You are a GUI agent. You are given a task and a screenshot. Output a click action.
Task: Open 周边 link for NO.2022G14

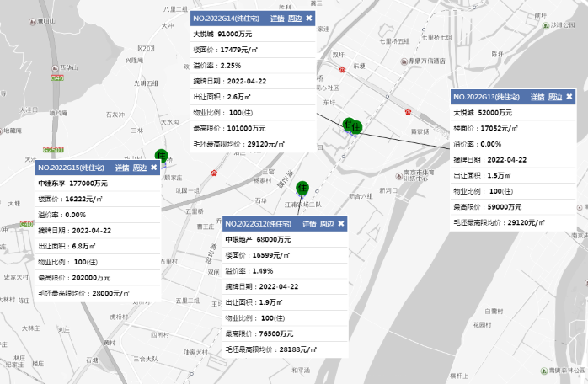pos(294,18)
